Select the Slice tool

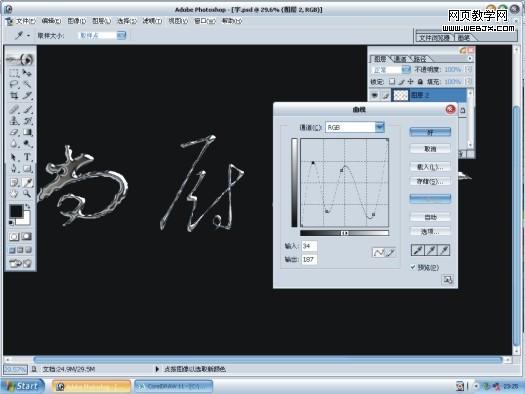coord(27,96)
